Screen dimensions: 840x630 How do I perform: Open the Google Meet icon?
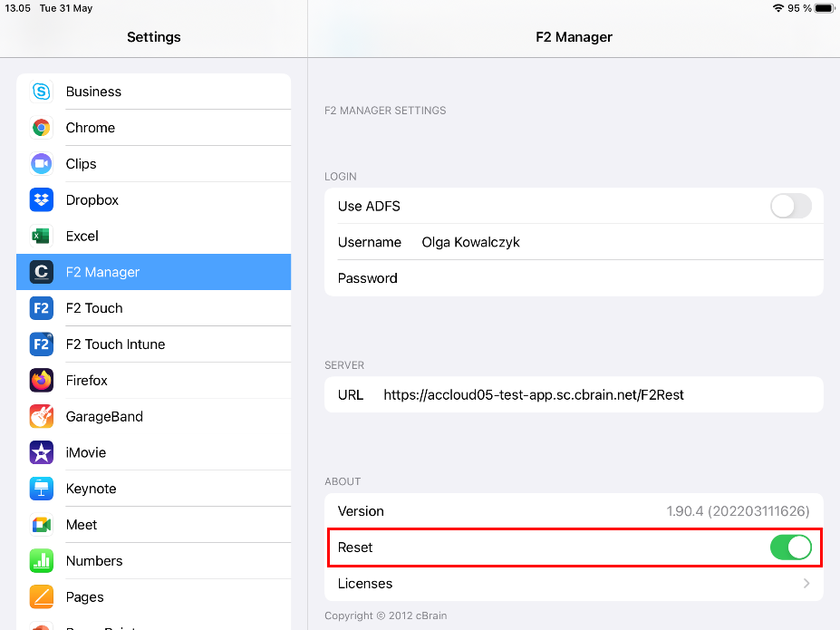[41, 525]
